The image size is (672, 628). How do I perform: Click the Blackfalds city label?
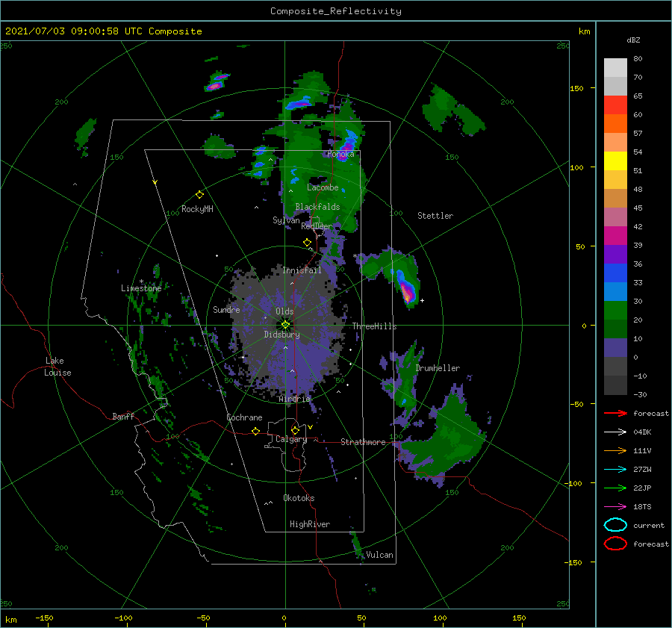tap(317, 207)
